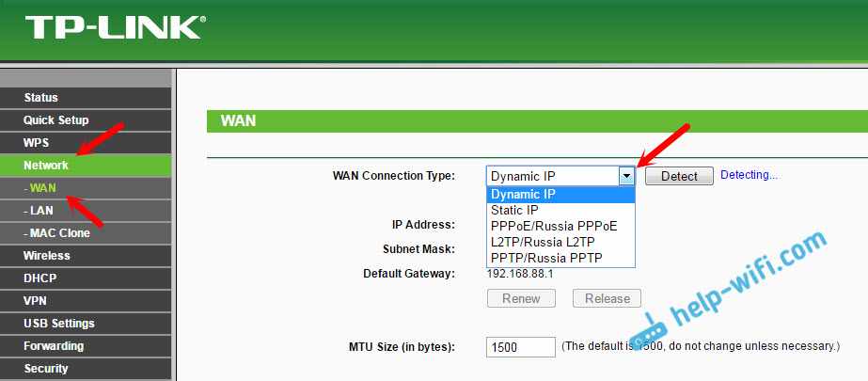Choose Dynamic IP from the dropdown list
868x381 pixels.
click(x=560, y=195)
